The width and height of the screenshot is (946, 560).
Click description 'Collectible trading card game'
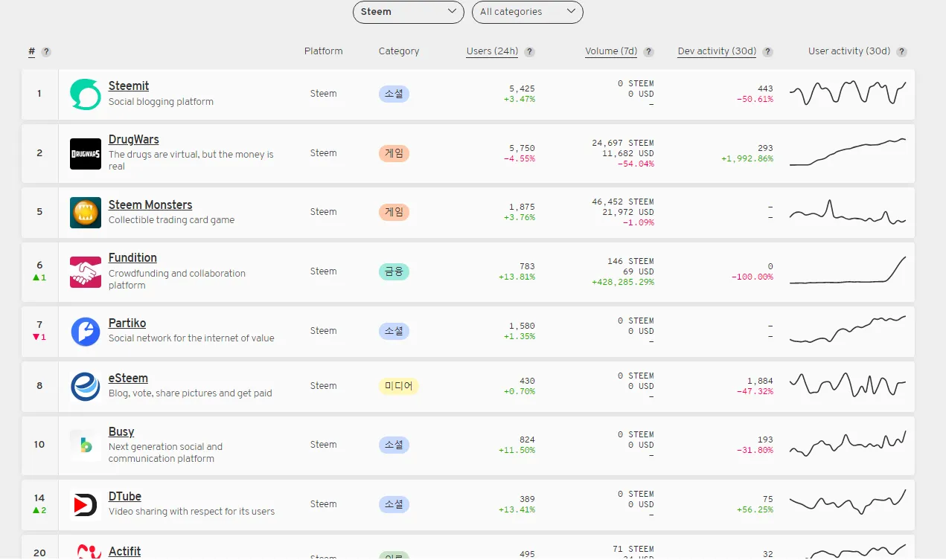pos(171,220)
